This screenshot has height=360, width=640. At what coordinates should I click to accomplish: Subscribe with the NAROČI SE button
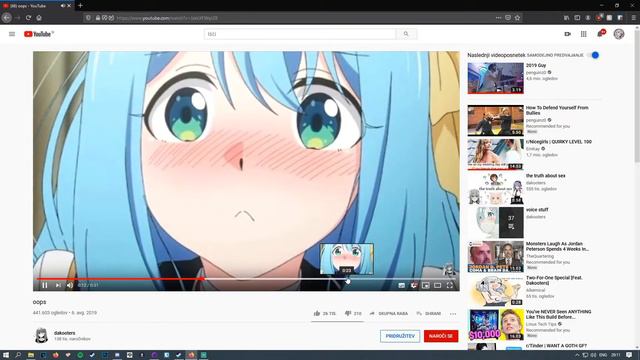441,336
